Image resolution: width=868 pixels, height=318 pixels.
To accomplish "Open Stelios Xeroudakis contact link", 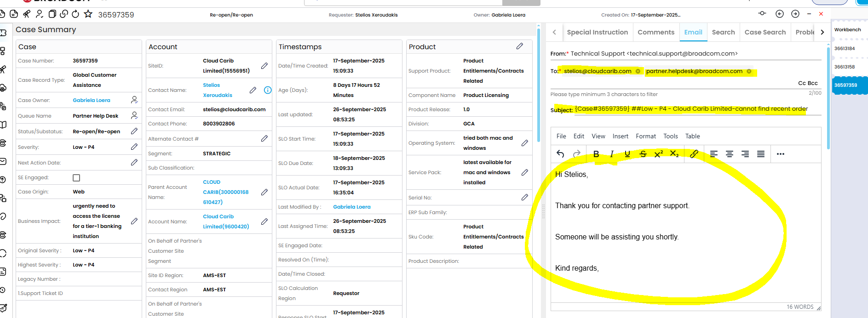I will [218, 90].
